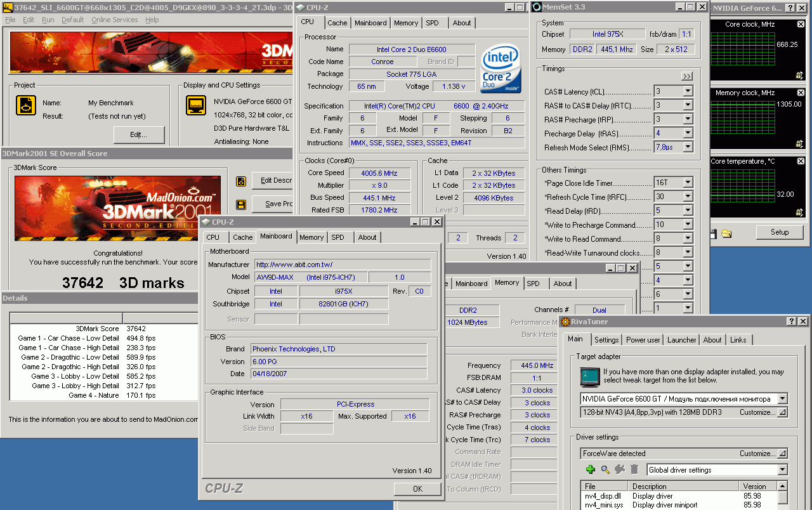Click the RivaTuner add (green plus) icon
The image size is (812, 510).
[591, 469]
